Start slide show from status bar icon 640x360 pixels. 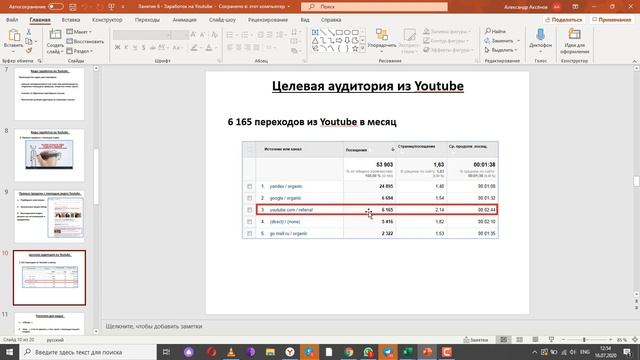[x=551, y=340]
